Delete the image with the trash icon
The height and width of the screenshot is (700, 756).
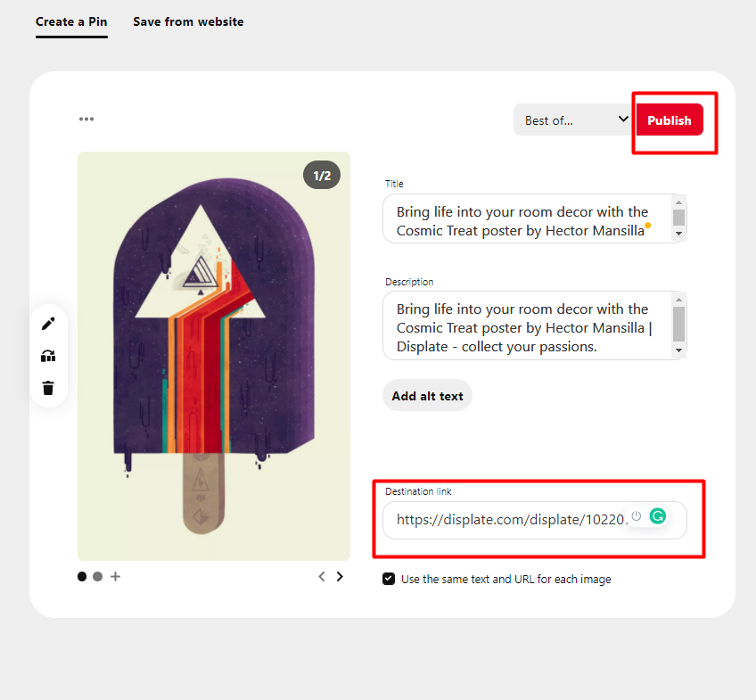click(48, 388)
